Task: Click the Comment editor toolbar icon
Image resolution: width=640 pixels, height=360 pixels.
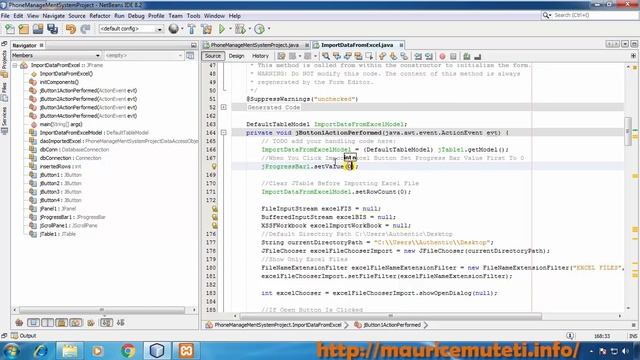Action: 467,56
